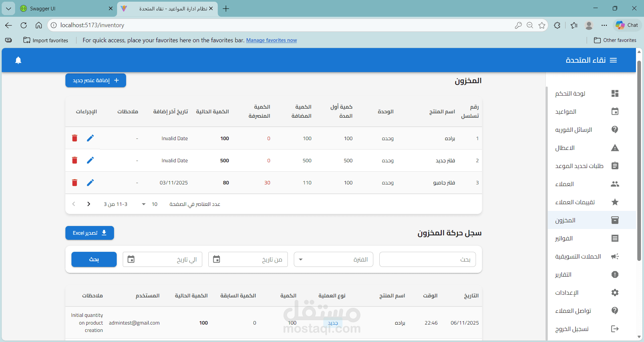Open the browser Settings and more menu
This screenshot has height=342, width=644.
604,25
